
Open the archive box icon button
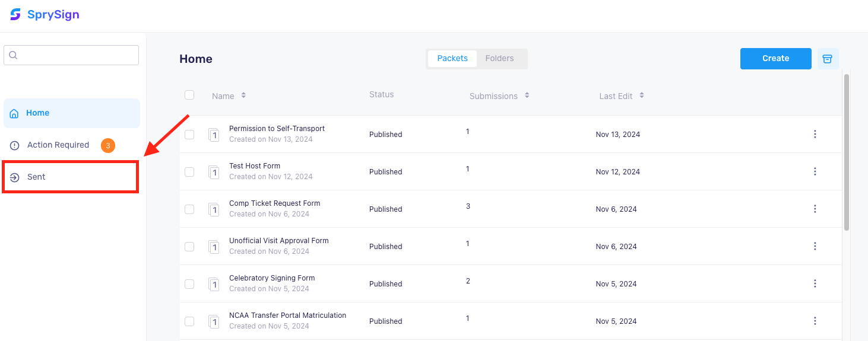[828, 59]
